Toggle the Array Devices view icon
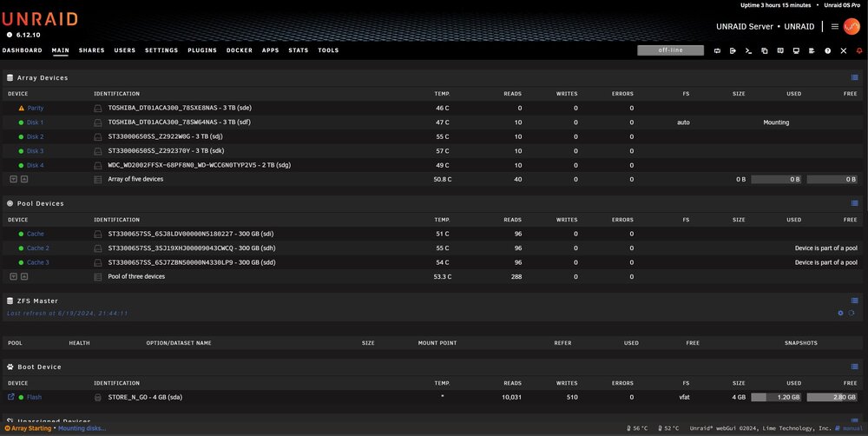The image size is (868, 436). (855, 77)
